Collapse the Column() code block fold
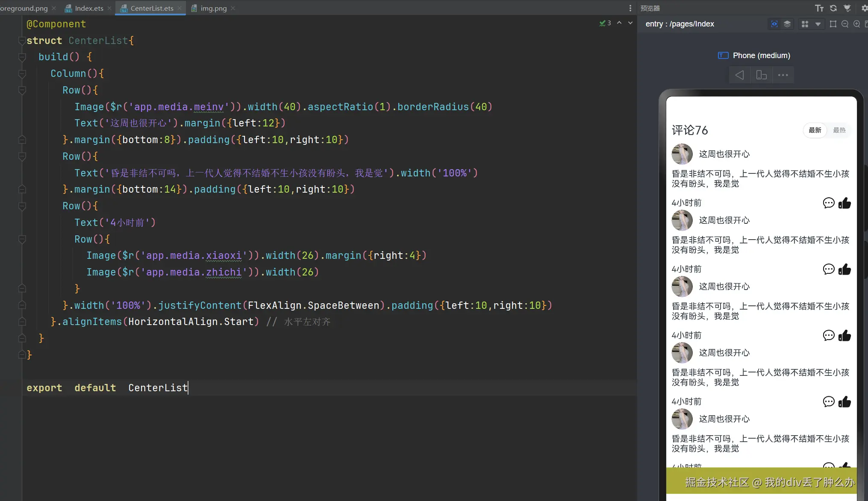The width and height of the screenshot is (868, 501). click(22, 73)
